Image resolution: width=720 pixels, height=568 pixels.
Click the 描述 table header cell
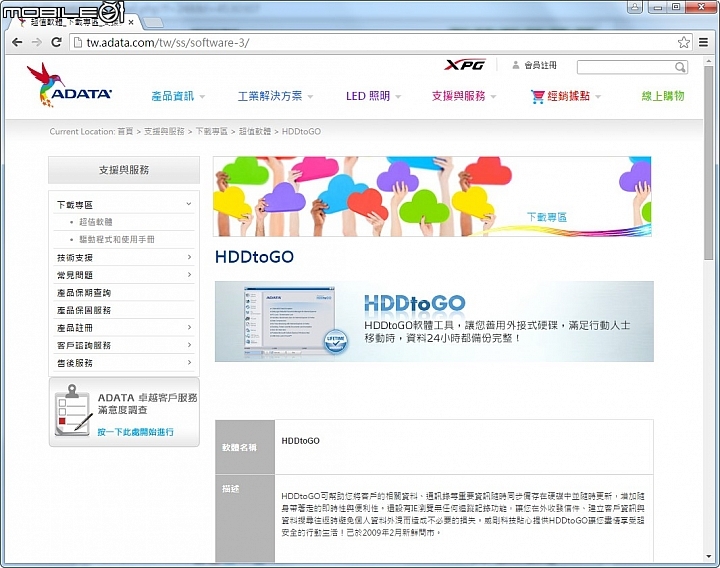[x=245, y=519]
